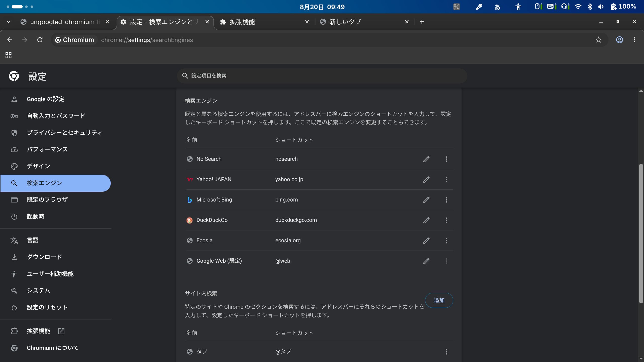This screenshot has height=362, width=644.
Task: Open more actions for No Search
Action: [x=446, y=159]
